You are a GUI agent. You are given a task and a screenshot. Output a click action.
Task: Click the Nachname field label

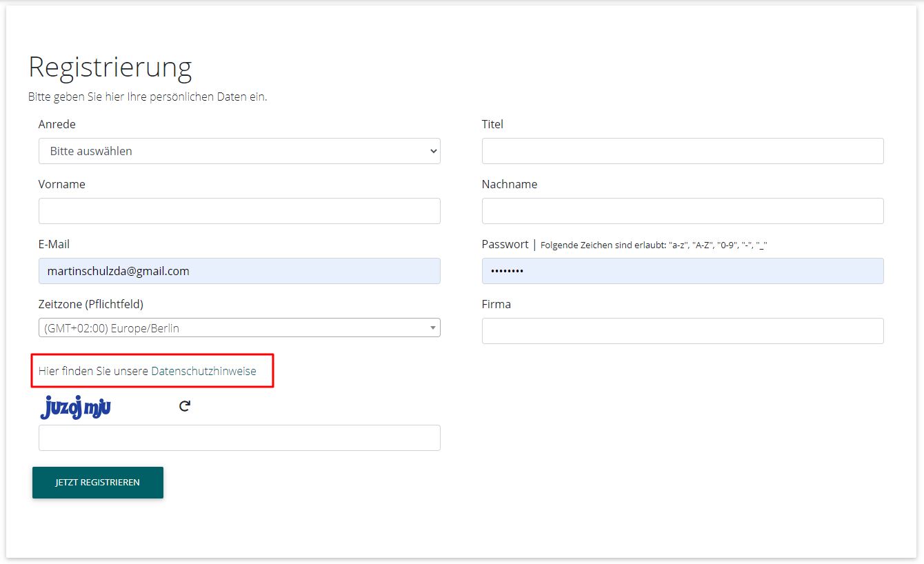(x=509, y=184)
